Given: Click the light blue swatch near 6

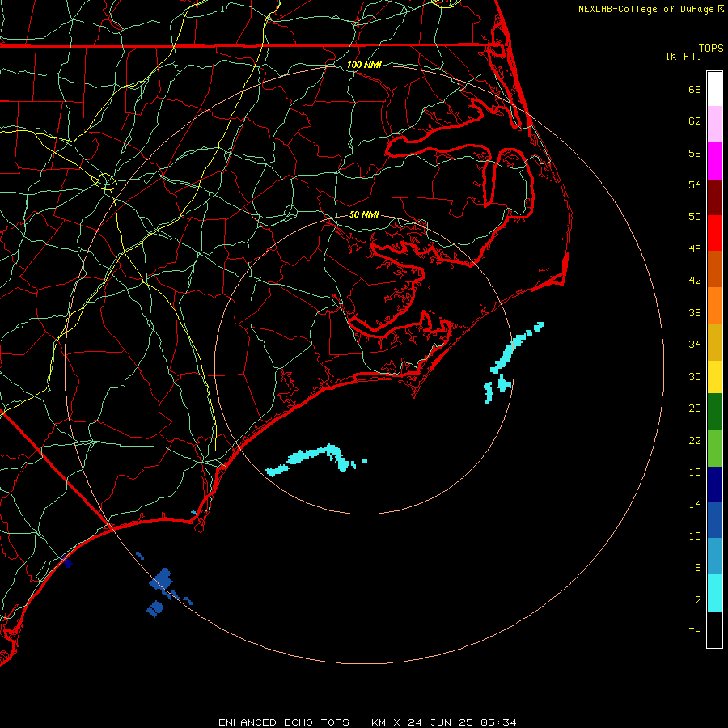Looking at the screenshot, I should (x=714, y=557).
